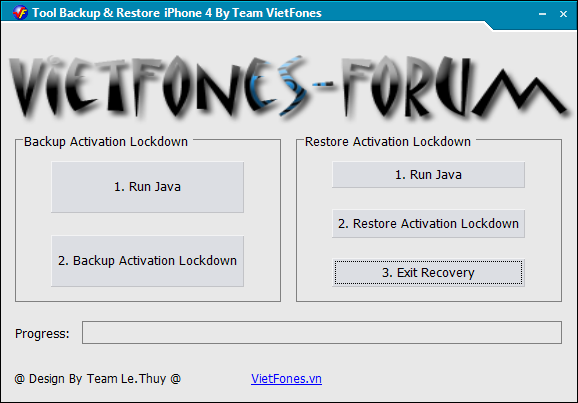The height and width of the screenshot is (403, 578).
Task: Click the Backup Activation Lockdown group heading
Action: tap(106, 142)
